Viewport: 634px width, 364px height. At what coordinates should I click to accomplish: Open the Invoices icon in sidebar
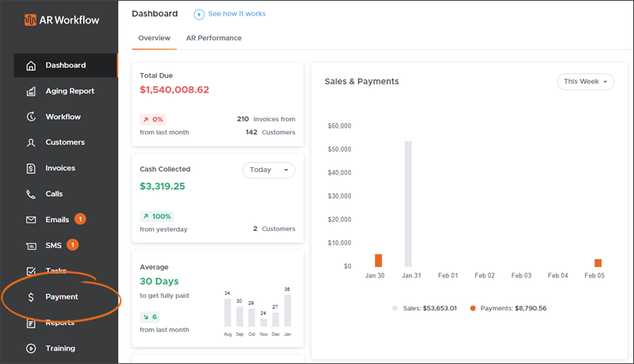pyautogui.click(x=31, y=168)
